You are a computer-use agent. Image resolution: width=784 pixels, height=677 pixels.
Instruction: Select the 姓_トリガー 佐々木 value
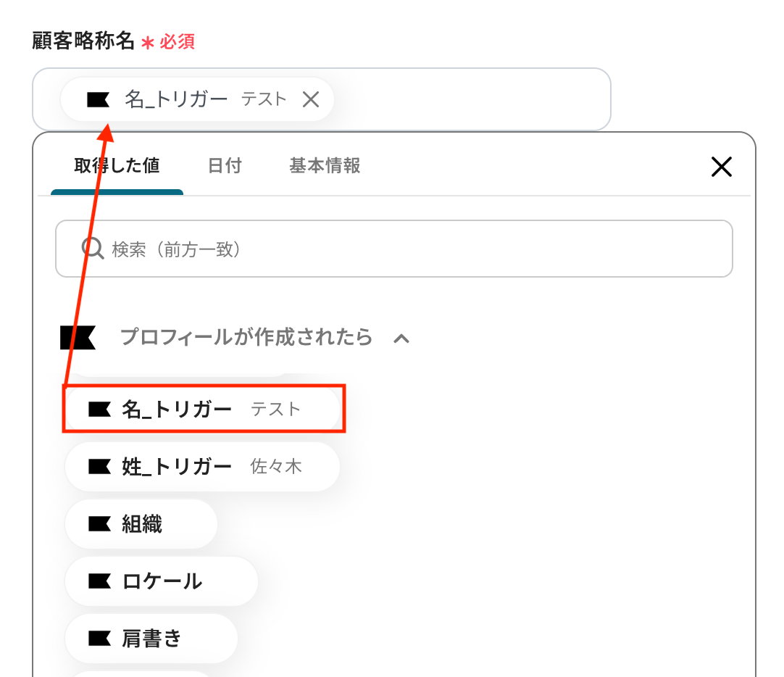point(202,467)
